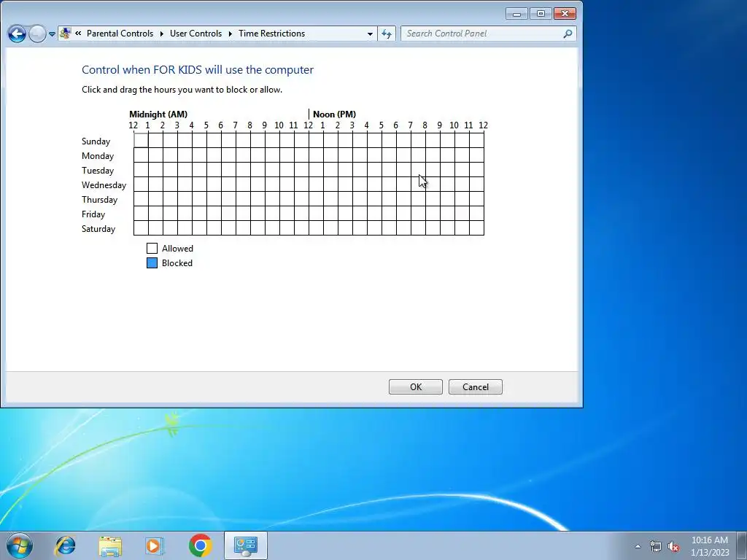Click the Midnight (AM) header
747x560 pixels.
click(158, 114)
